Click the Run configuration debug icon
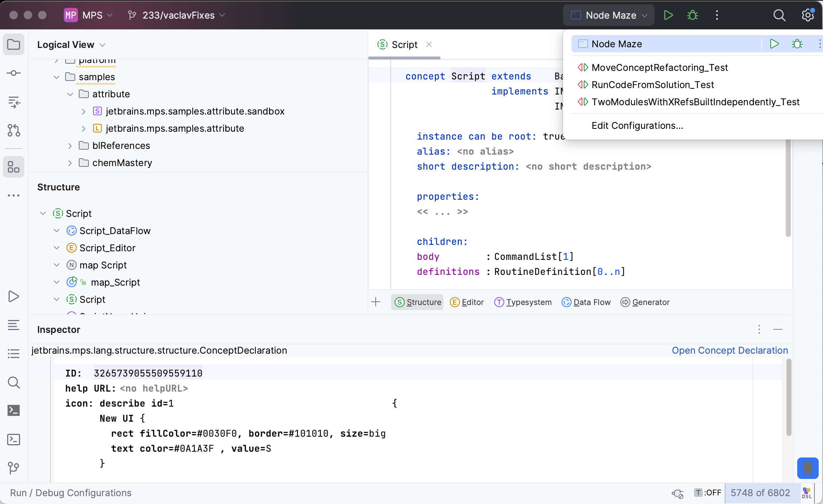 (x=797, y=43)
